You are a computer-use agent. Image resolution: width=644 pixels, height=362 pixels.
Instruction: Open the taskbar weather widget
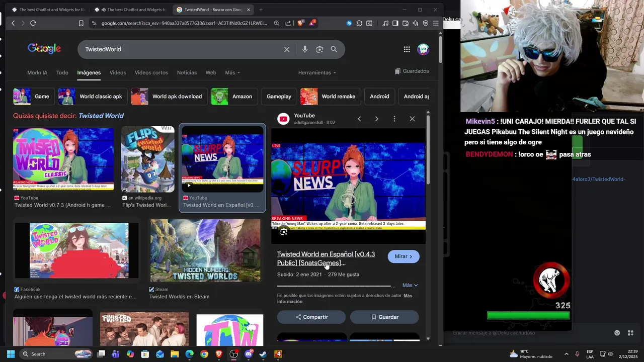[531, 354]
